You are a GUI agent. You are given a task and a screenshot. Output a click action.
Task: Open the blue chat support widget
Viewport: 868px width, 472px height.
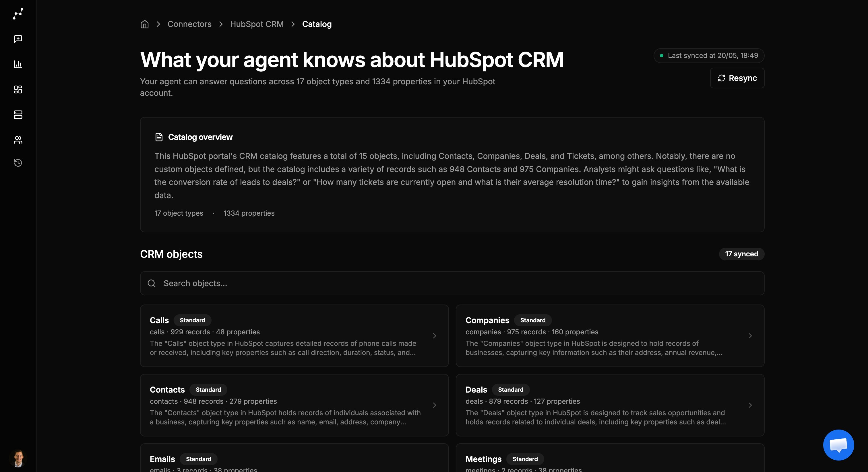(838, 445)
